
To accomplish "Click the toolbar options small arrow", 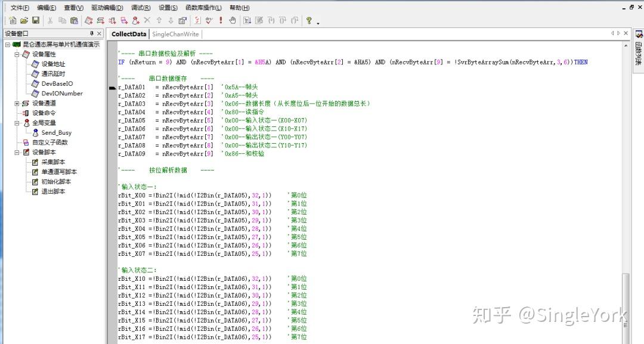I will 318,23.
